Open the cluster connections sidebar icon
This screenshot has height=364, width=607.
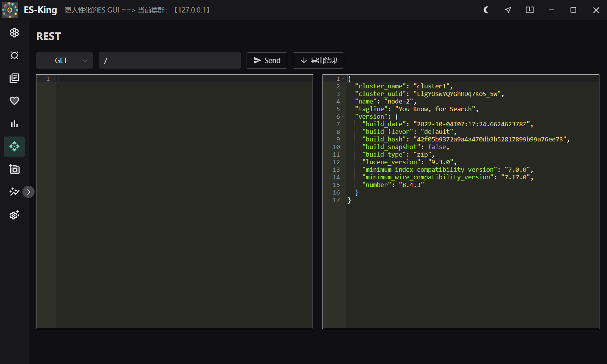[x=14, y=33]
